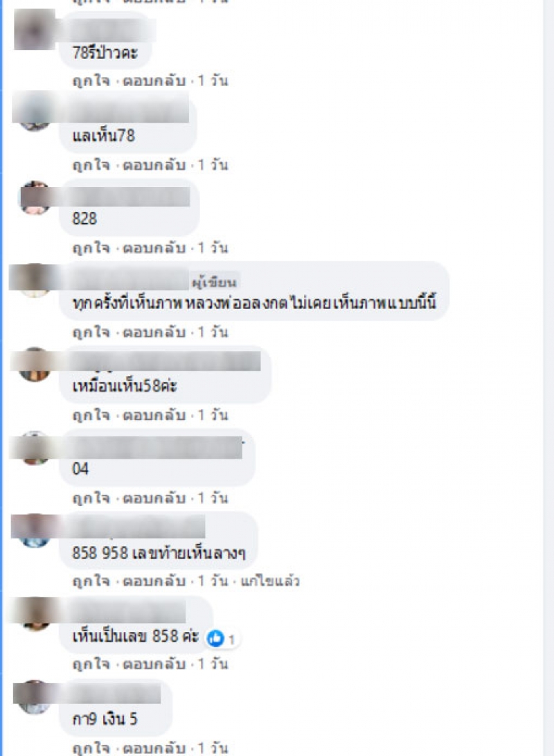Viewport: 554px width, 756px height.
Task: Open profile picture of the 828 commenter
Action: [x=34, y=197]
